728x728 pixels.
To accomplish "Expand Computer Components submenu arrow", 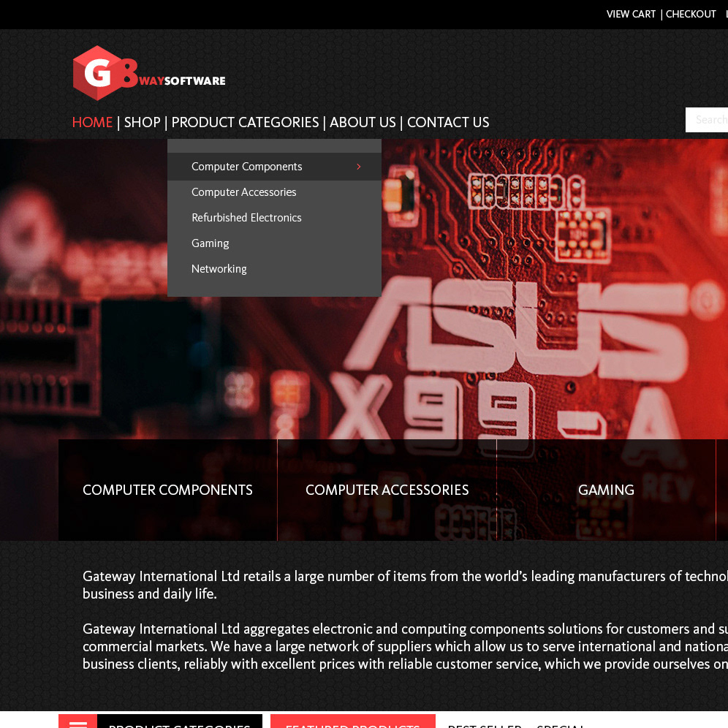I will (358, 166).
